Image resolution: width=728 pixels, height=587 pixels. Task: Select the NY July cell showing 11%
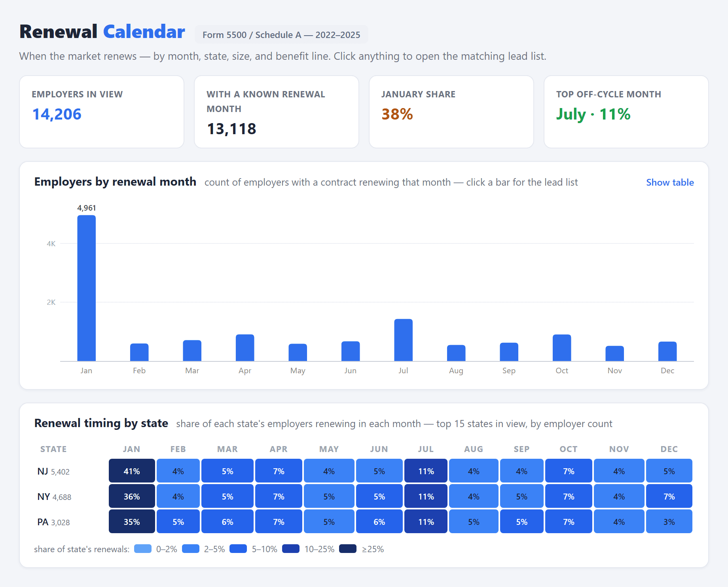pos(426,496)
